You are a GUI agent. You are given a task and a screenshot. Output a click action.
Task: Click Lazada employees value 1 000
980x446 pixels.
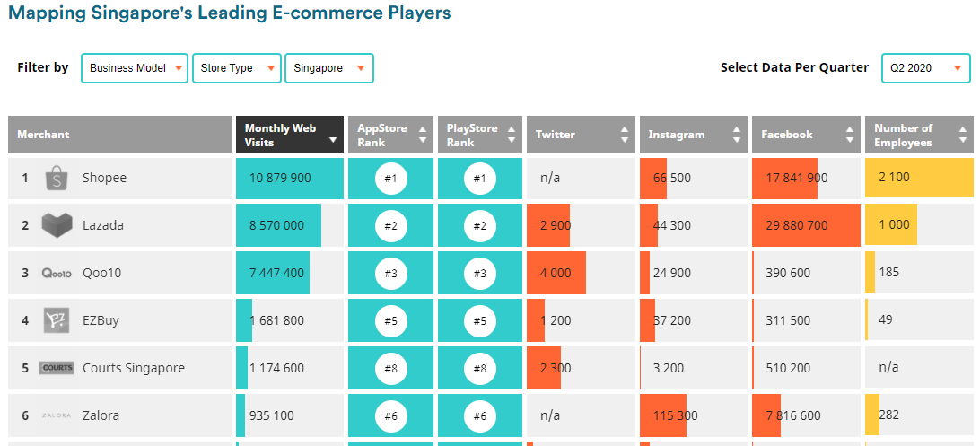coord(895,225)
